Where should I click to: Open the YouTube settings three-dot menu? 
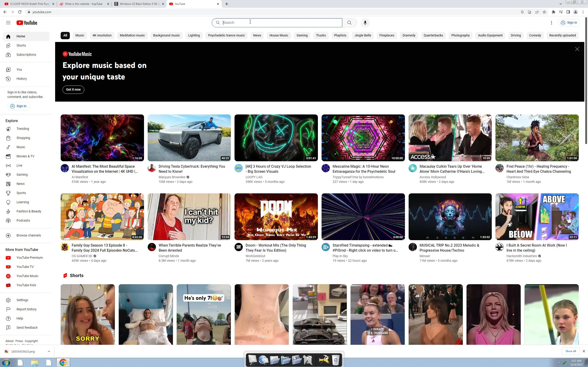[x=551, y=22]
